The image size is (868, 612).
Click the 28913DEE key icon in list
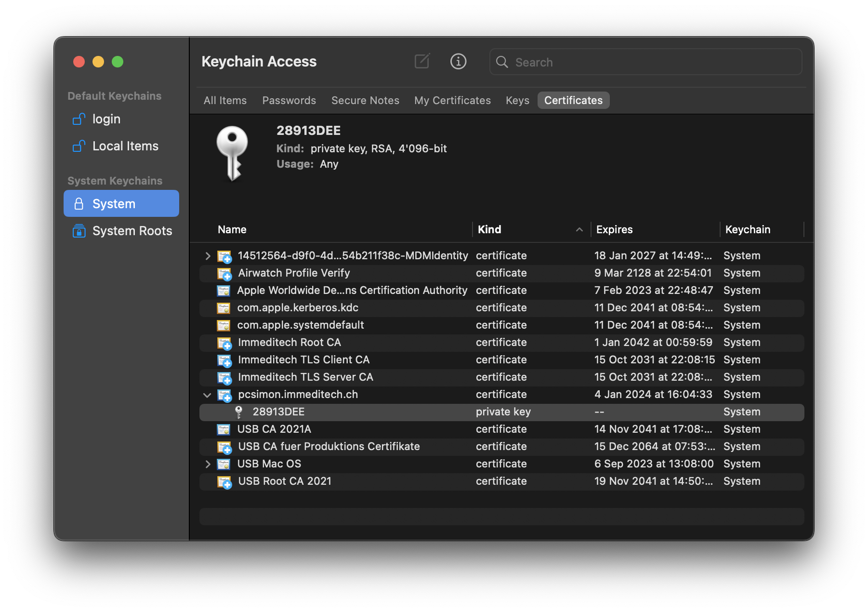(238, 412)
